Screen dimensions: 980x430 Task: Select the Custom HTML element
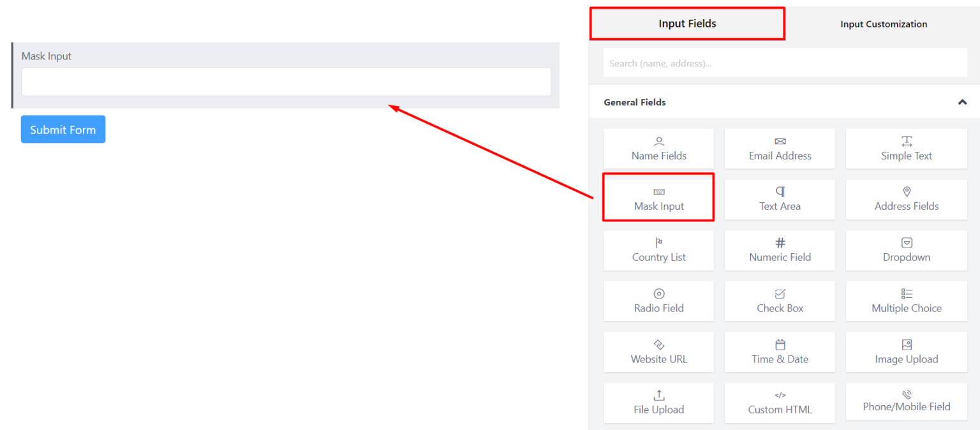point(780,403)
